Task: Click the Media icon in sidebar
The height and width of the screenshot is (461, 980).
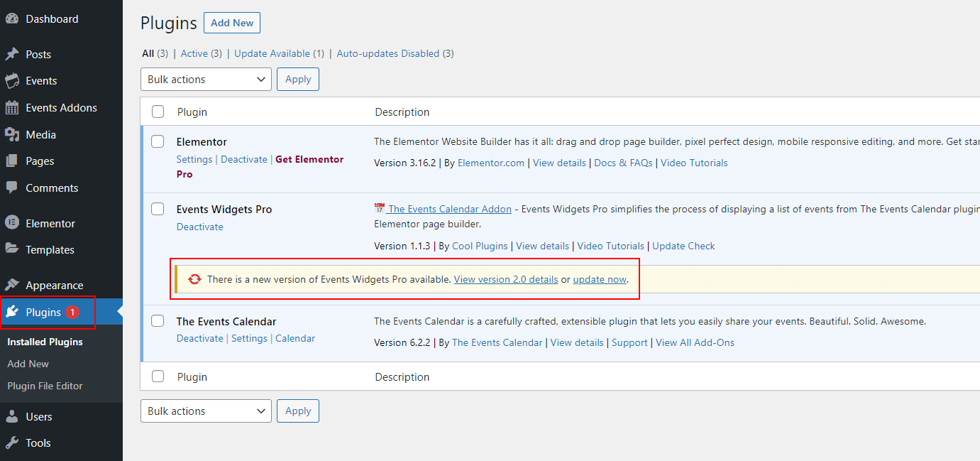Action: [12, 135]
